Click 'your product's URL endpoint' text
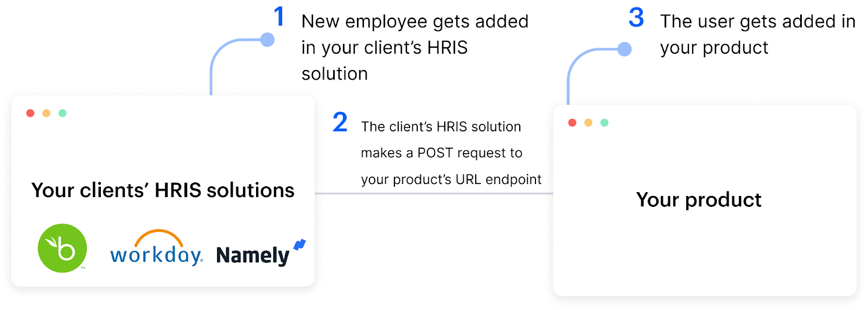868x310 pixels. [451, 180]
